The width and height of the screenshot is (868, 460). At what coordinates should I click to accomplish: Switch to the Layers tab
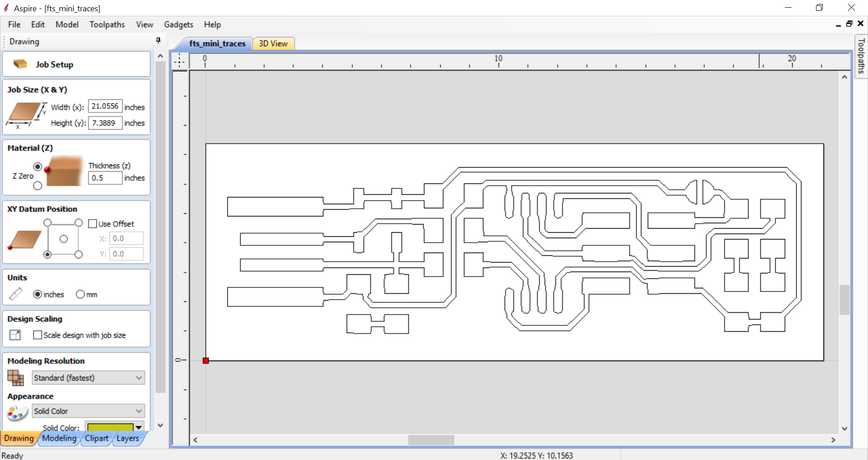128,438
